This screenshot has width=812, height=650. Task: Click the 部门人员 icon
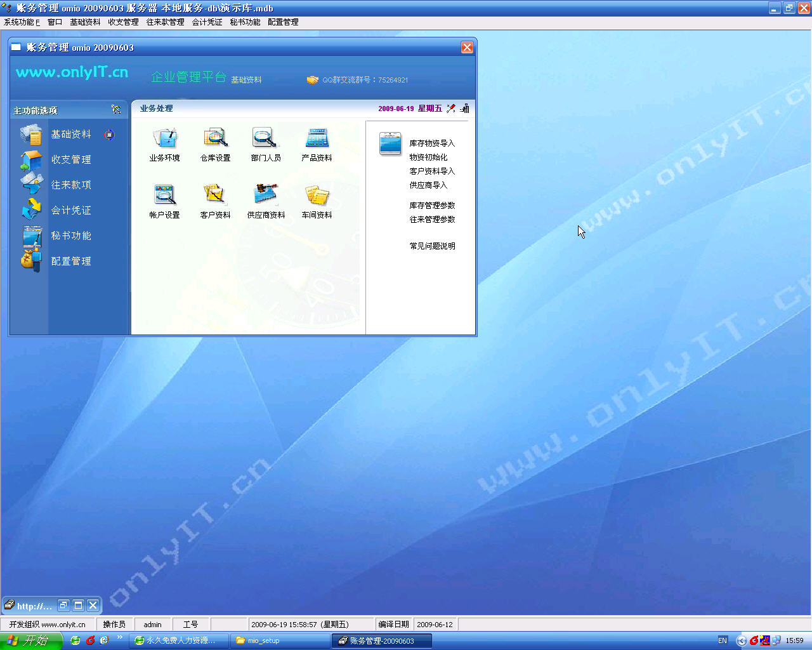tap(265, 138)
